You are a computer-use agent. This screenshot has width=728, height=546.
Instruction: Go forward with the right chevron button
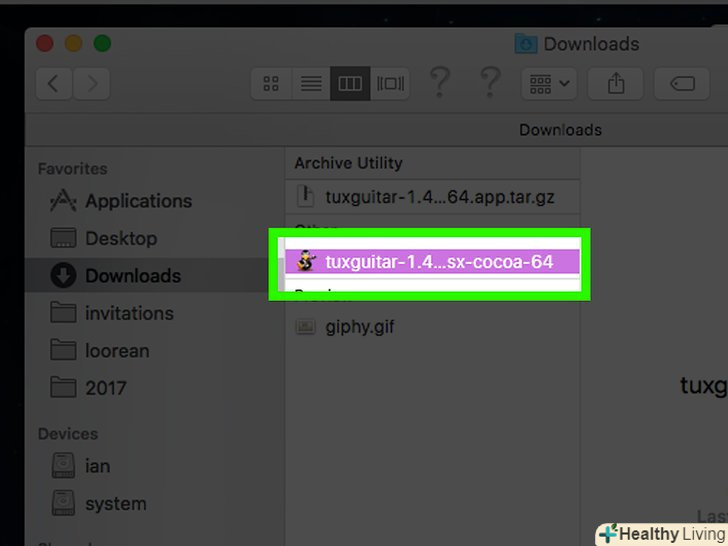point(91,84)
